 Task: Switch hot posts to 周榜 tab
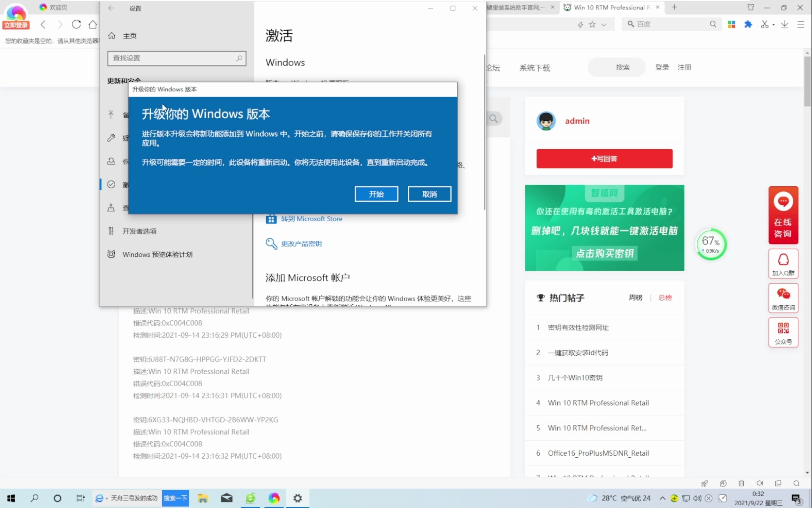pyautogui.click(x=636, y=298)
